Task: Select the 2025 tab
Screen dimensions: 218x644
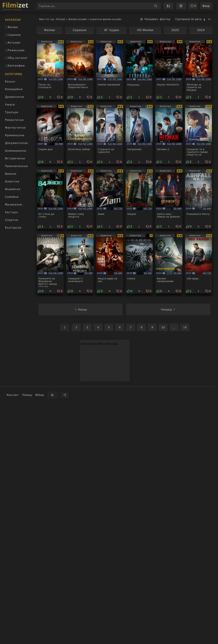Action: [x=175, y=30]
